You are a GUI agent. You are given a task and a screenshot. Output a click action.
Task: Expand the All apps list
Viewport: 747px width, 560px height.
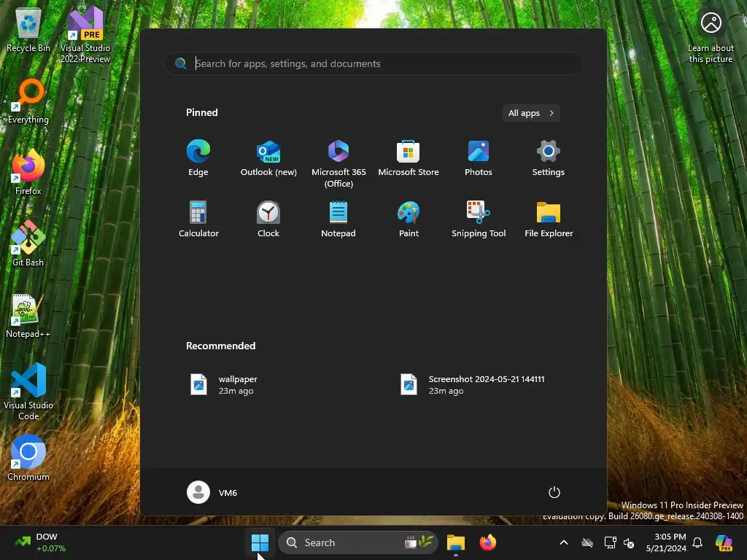click(x=531, y=113)
